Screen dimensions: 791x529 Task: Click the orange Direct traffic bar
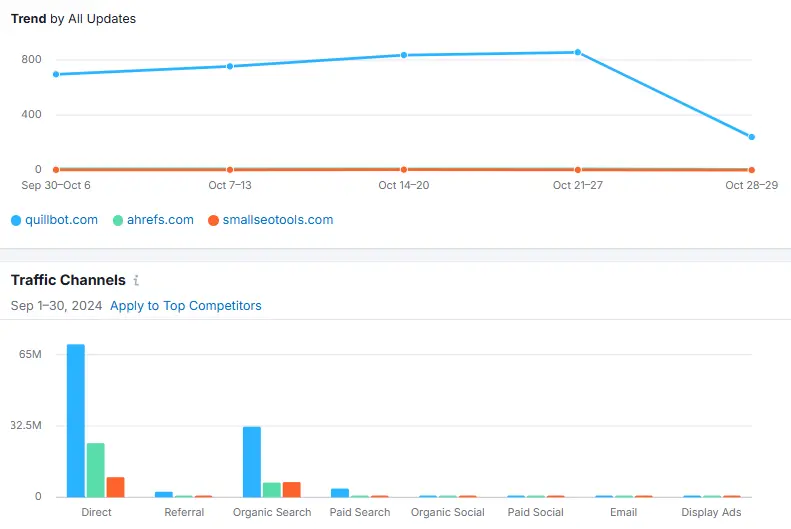click(115, 487)
